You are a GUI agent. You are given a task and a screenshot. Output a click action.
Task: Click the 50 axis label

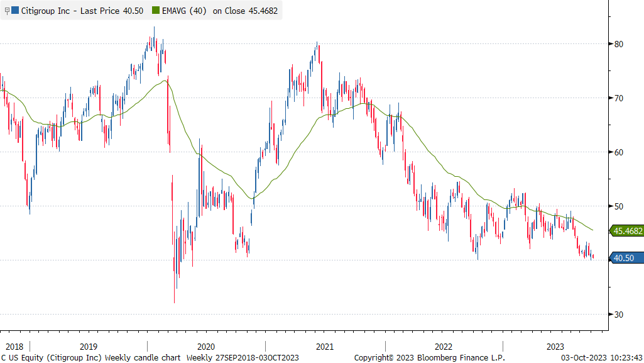tap(618, 206)
